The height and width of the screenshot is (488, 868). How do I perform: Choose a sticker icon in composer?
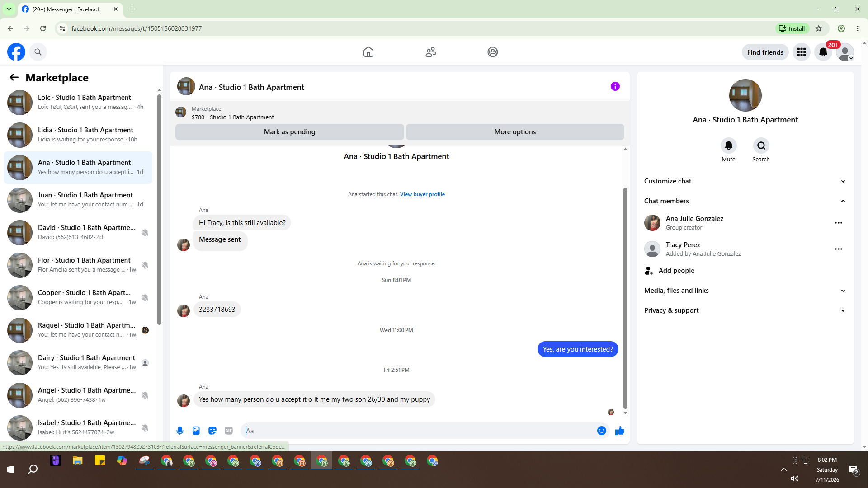[x=212, y=431]
